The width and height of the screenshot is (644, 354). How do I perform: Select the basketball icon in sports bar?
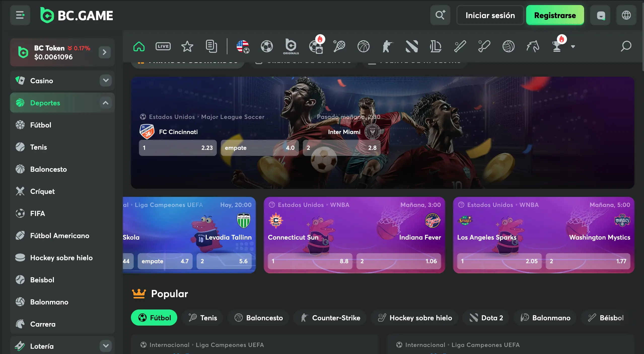click(363, 46)
